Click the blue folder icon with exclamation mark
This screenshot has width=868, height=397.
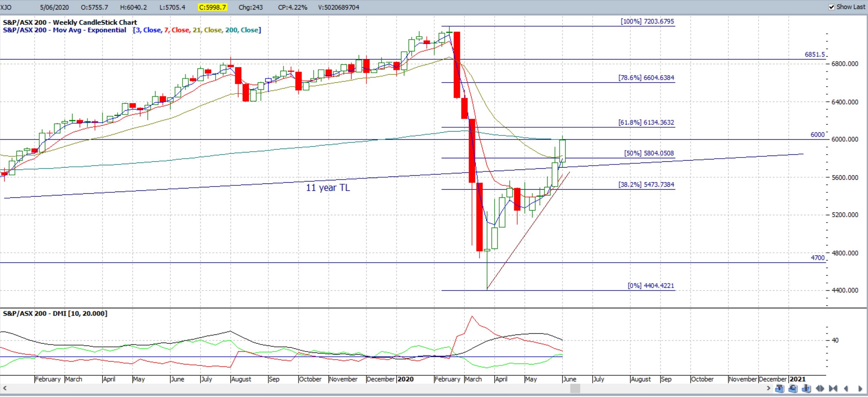tap(806, 388)
